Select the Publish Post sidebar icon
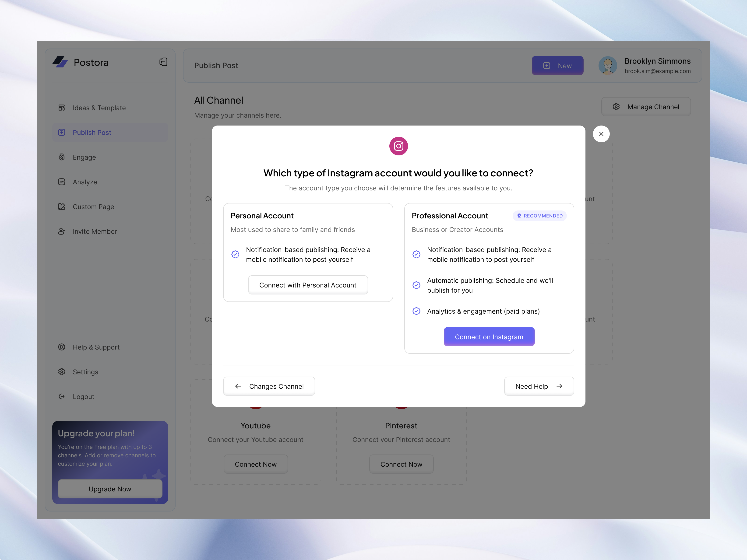Image resolution: width=747 pixels, height=560 pixels. [62, 132]
